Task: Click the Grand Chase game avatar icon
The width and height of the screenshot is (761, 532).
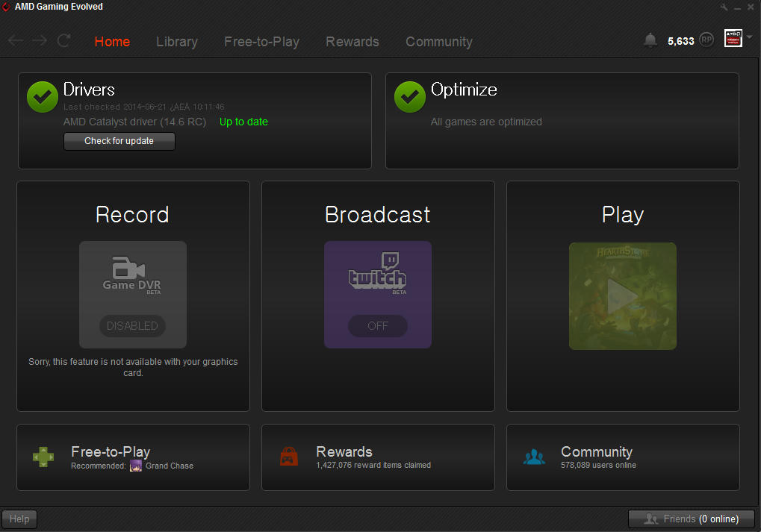Action: [x=136, y=466]
